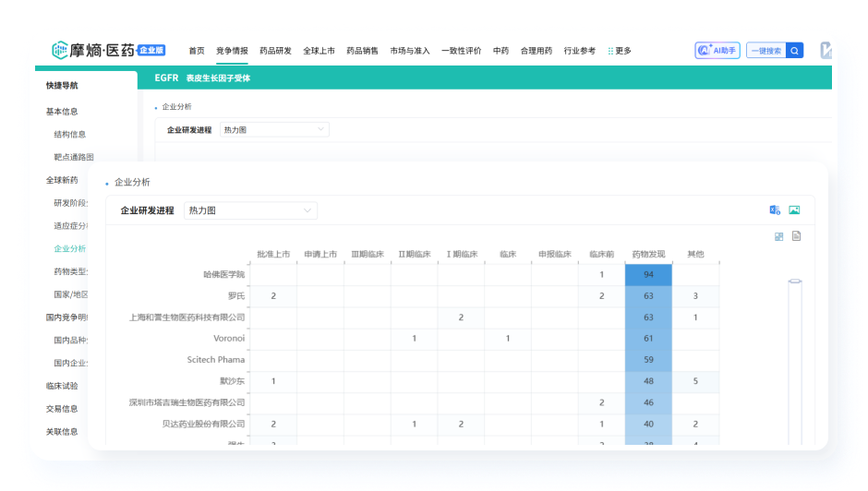Click the EGFR title in the green header

point(166,78)
